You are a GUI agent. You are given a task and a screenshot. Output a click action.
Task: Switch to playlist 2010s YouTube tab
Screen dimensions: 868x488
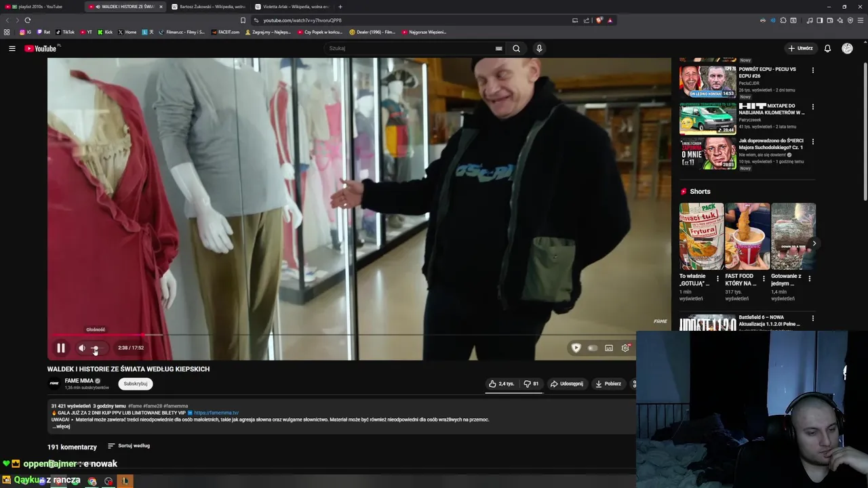click(41, 7)
